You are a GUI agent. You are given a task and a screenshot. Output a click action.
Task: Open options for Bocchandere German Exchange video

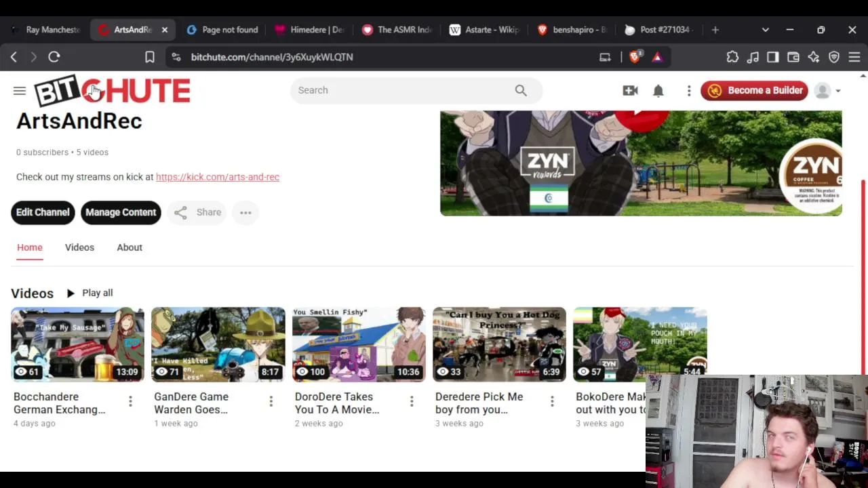[130, 402]
